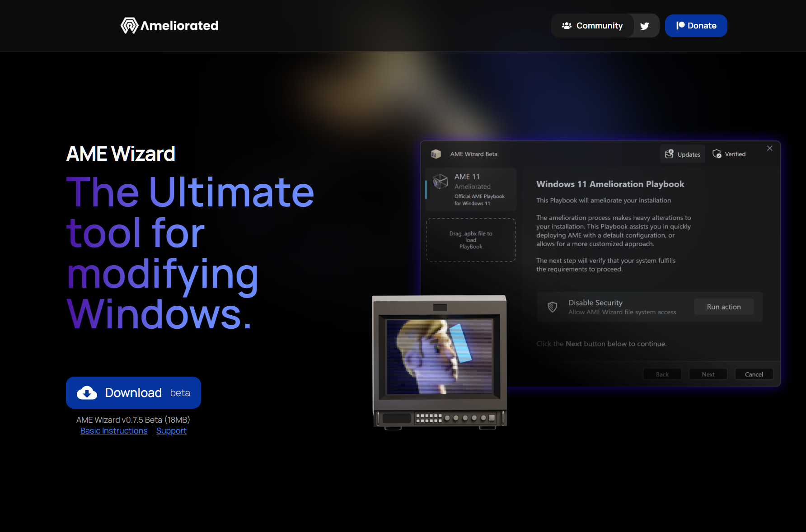This screenshot has width=806, height=532.
Task: Click the Donate button
Action: pyautogui.click(x=696, y=26)
